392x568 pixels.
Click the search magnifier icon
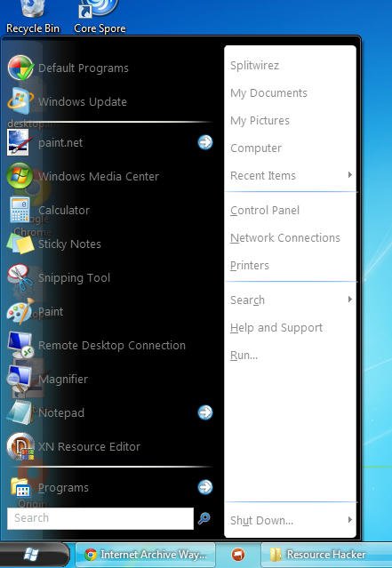pos(204,518)
